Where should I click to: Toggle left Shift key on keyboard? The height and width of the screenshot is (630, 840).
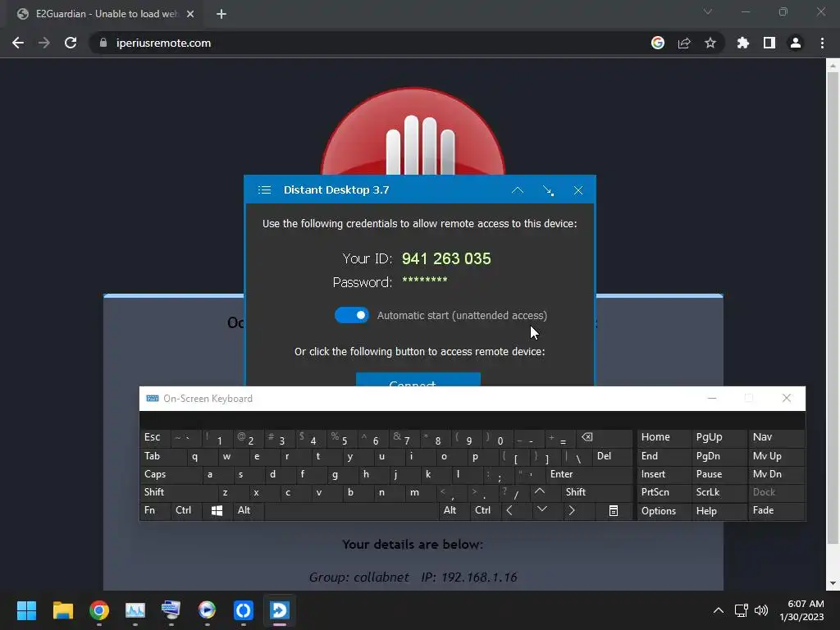pyautogui.click(x=179, y=492)
